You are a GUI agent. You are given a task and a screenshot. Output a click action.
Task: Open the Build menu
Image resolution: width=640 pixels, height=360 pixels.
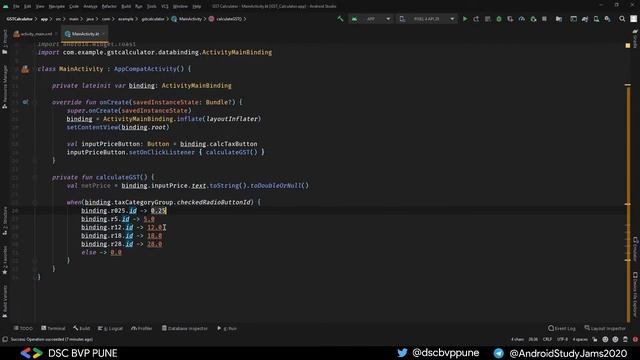[126, 6]
